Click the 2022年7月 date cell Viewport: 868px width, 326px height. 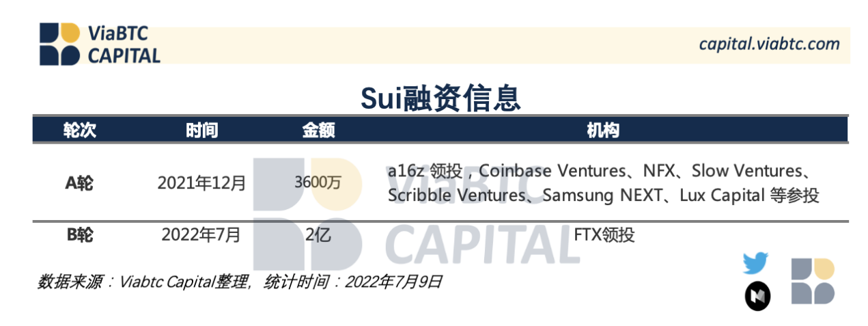201,235
